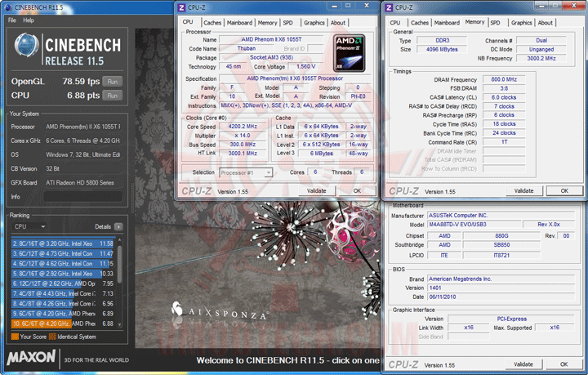Select Graphics tab in Memory window

click(522, 23)
